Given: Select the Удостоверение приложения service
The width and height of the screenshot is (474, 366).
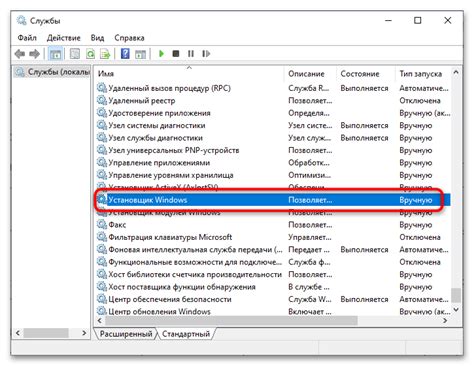Looking at the screenshot, I should click(x=273, y=113).
